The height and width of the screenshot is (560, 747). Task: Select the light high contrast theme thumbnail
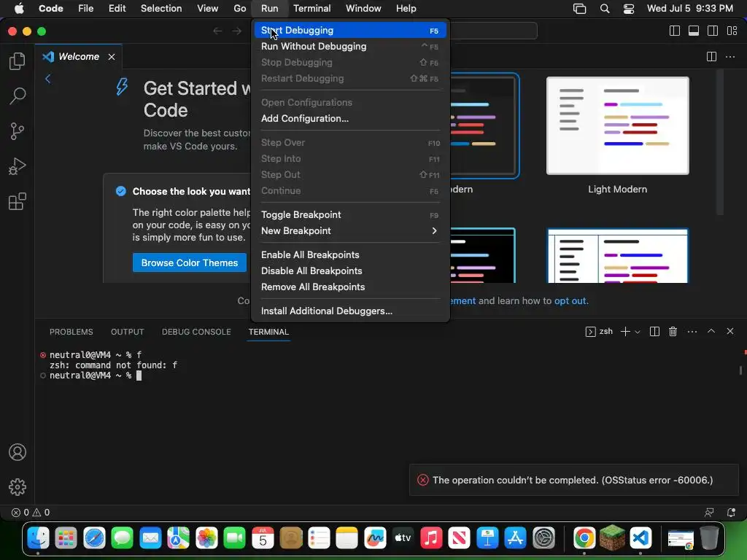pyautogui.click(x=617, y=256)
